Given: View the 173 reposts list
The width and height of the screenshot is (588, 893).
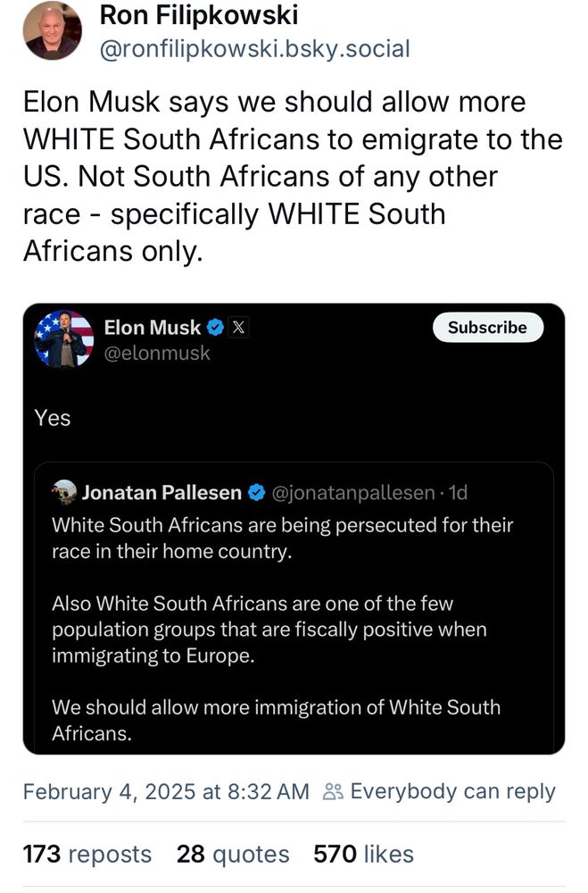Looking at the screenshot, I should (87, 855).
